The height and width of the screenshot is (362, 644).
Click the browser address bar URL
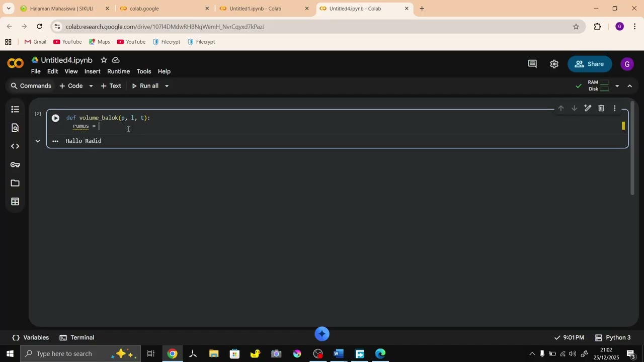(165, 27)
